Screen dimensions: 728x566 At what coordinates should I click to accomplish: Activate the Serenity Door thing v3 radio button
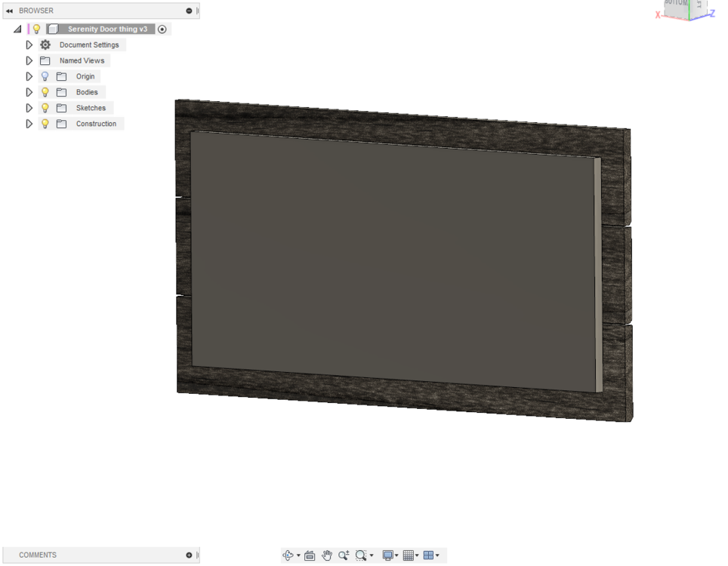(x=162, y=29)
